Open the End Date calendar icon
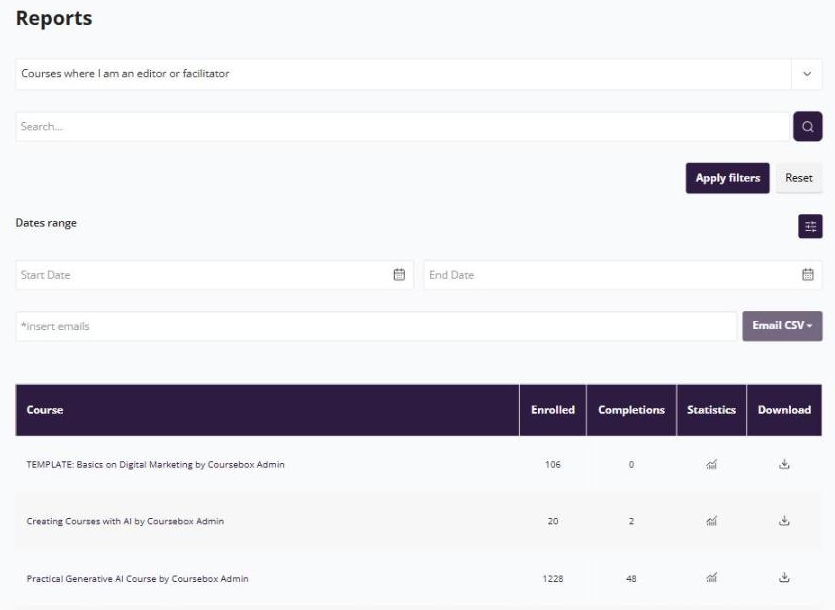Screen dimensions: 835x610 807,274
